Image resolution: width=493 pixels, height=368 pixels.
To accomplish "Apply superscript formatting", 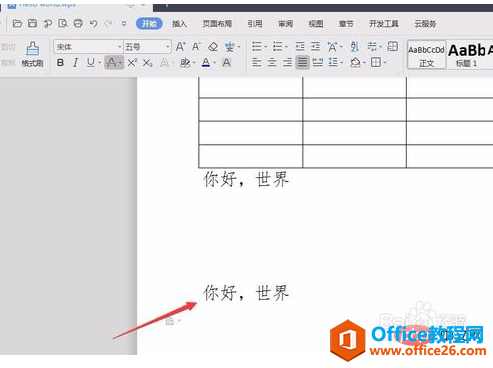I will [132, 62].
